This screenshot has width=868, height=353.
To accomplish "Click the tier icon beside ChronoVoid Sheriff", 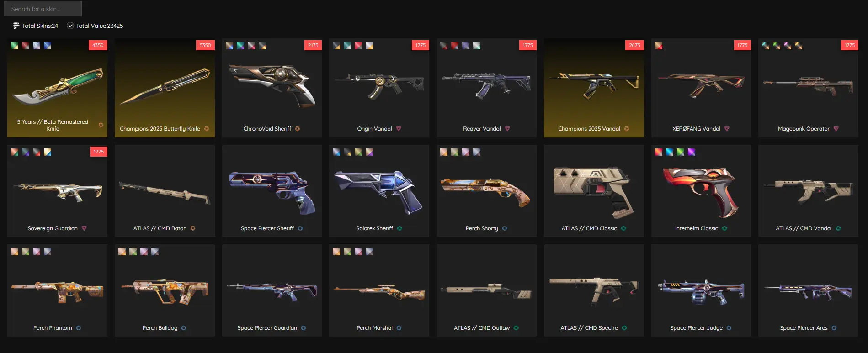I will point(298,129).
